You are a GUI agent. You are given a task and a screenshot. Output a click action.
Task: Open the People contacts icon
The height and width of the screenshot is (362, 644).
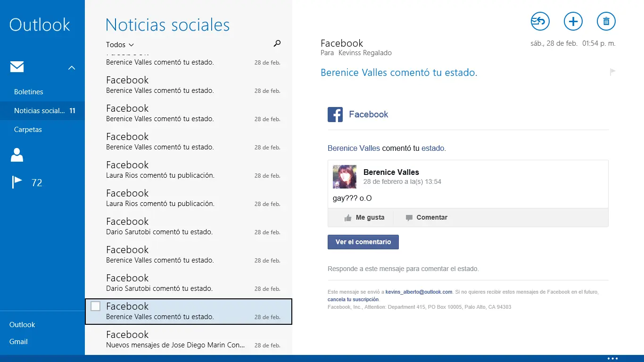[17, 155]
